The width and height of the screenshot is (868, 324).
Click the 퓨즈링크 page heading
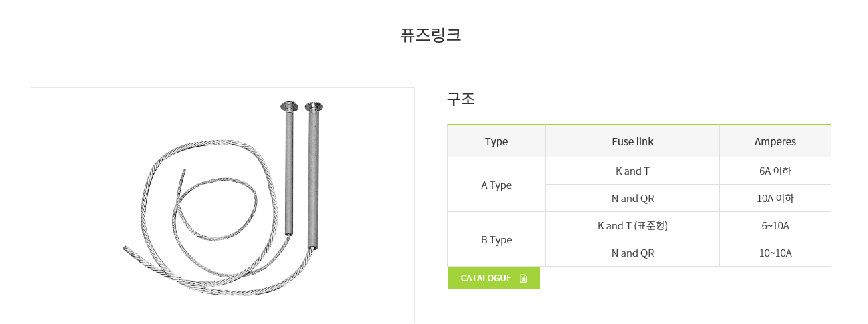(x=430, y=35)
